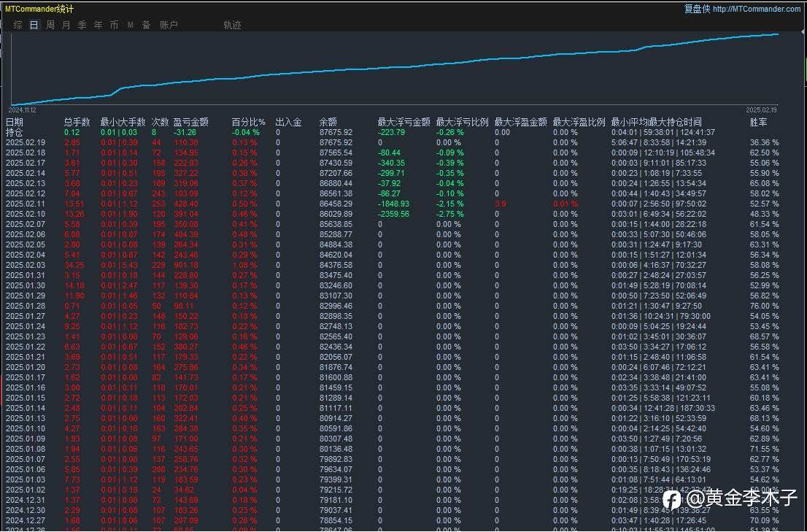807x532 pixels.
Task: Click the 3.9 max floating profit value
Action: pyautogui.click(x=501, y=204)
